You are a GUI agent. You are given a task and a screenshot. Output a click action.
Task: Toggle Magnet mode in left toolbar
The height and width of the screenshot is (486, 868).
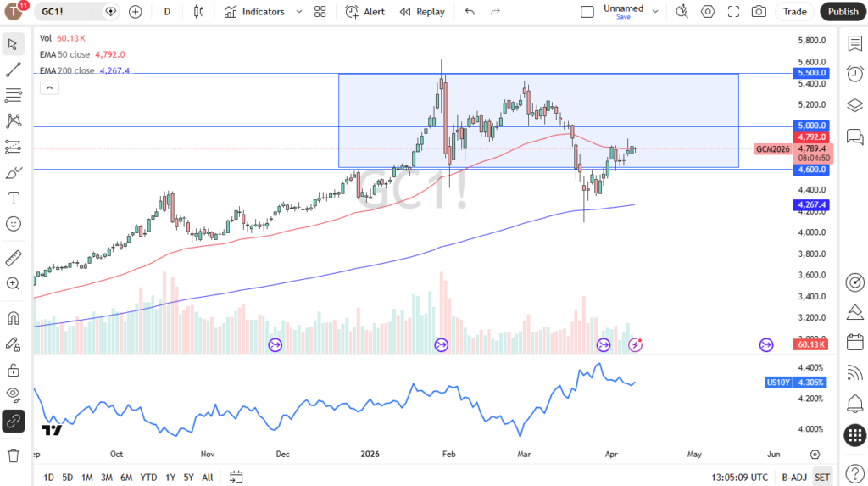[x=13, y=319]
